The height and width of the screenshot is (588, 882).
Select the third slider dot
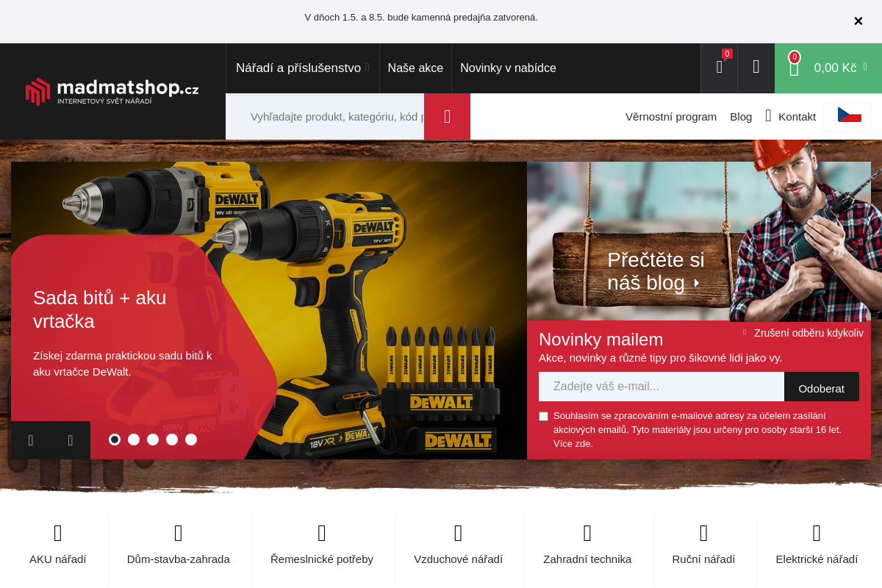click(x=153, y=440)
